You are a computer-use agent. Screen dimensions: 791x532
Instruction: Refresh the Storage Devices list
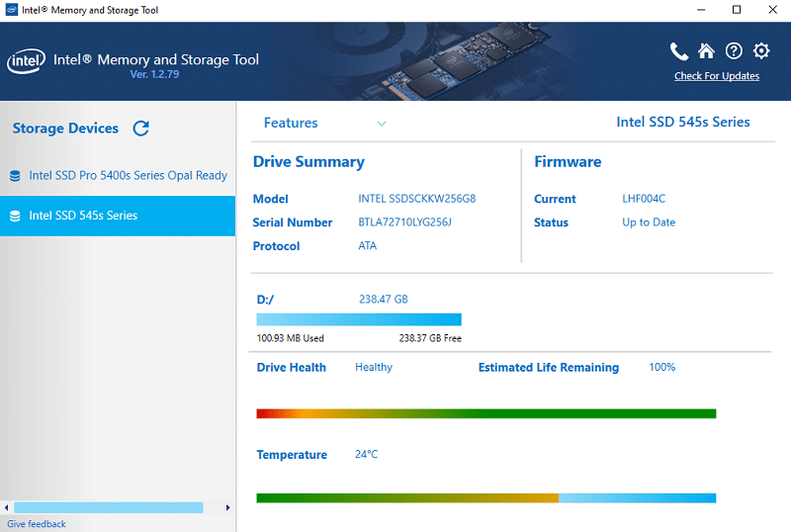pos(141,129)
